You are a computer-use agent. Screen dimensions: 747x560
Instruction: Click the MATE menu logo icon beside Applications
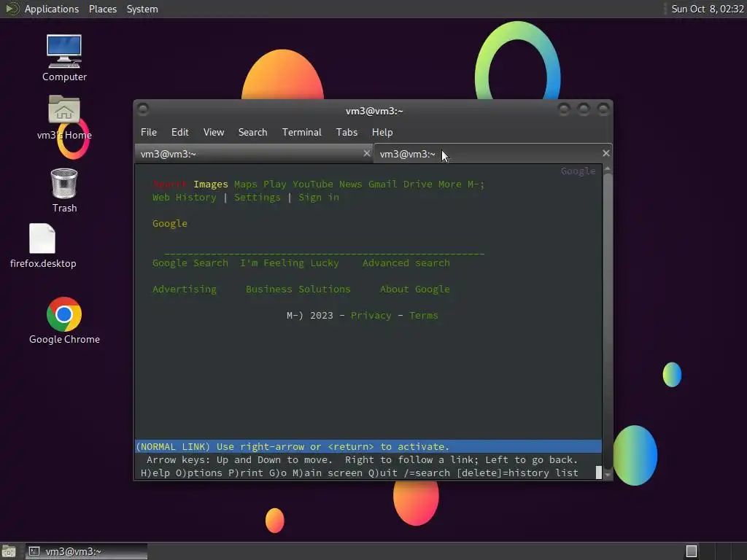12,9
